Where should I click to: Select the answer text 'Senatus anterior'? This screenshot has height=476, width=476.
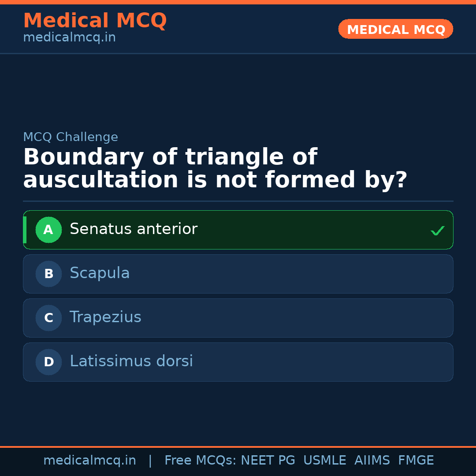(x=133, y=229)
